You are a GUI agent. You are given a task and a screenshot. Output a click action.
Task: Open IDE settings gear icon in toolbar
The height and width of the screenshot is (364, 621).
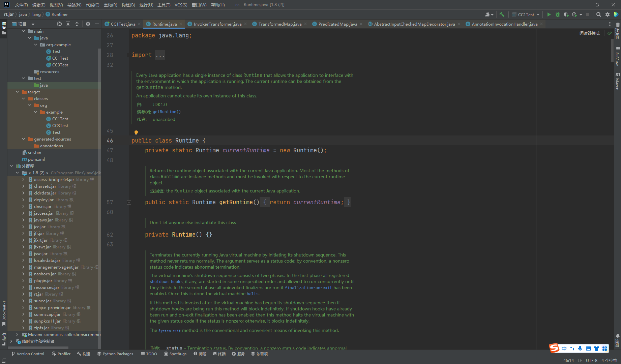[x=608, y=14]
